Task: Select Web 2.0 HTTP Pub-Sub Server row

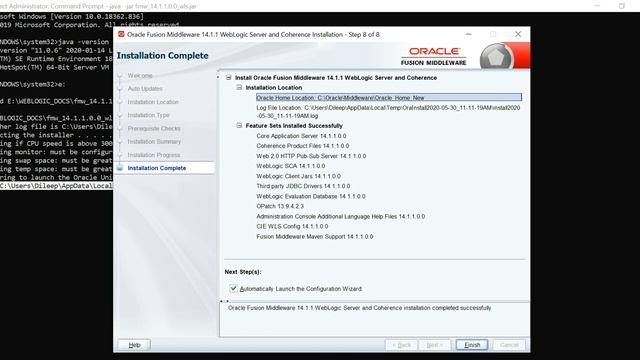Action: [311, 156]
